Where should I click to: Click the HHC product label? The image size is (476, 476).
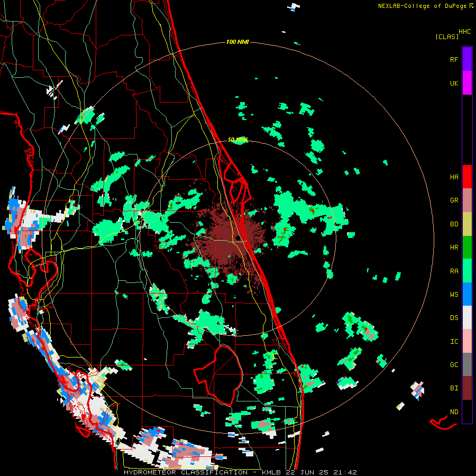click(x=465, y=32)
